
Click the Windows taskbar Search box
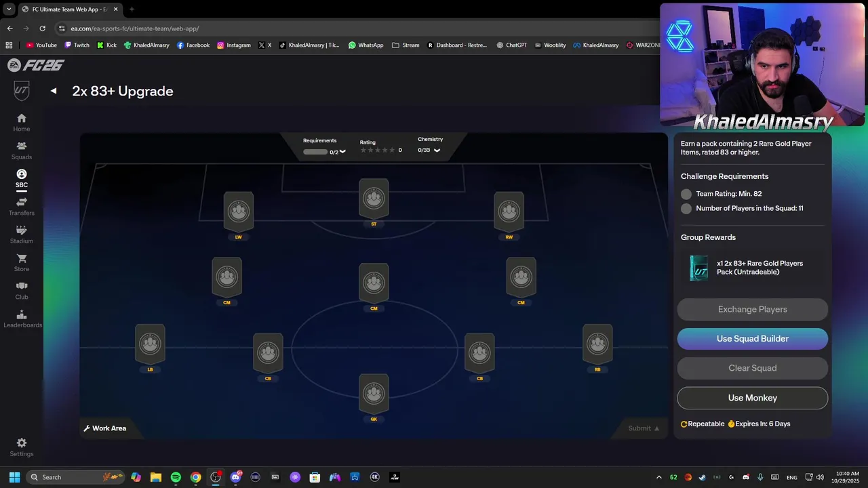pyautogui.click(x=75, y=477)
